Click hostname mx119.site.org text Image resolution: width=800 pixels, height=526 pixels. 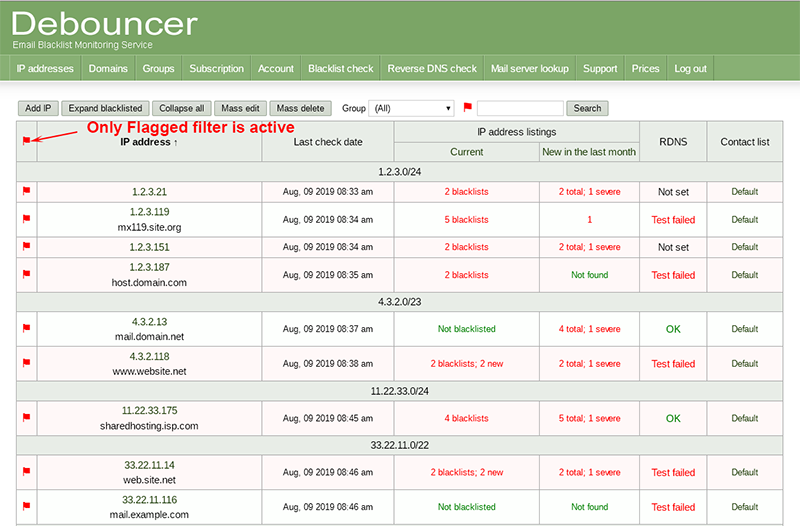pyautogui.click(x=149, y=228)
